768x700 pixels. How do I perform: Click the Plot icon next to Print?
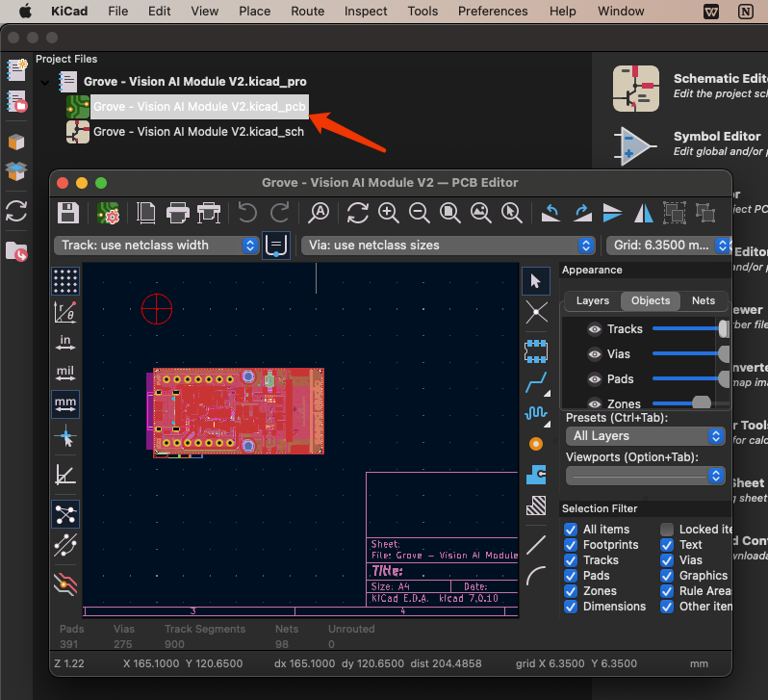pos(209,213)
